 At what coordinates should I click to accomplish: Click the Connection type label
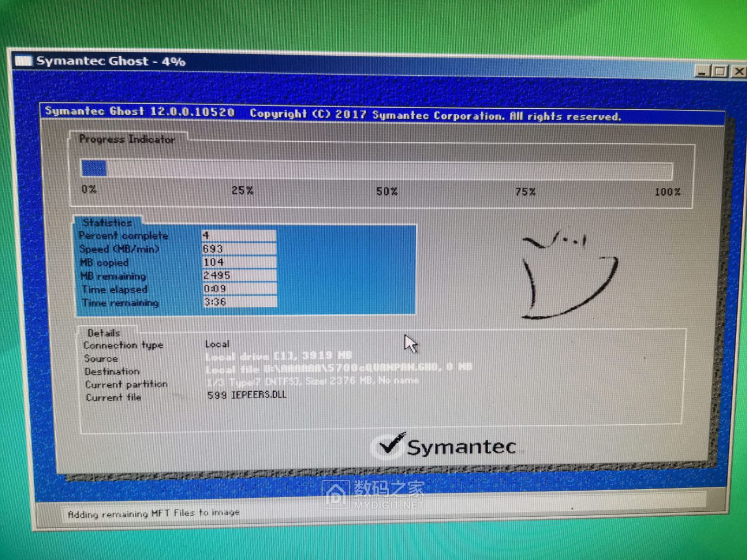[x=123, y=345]
